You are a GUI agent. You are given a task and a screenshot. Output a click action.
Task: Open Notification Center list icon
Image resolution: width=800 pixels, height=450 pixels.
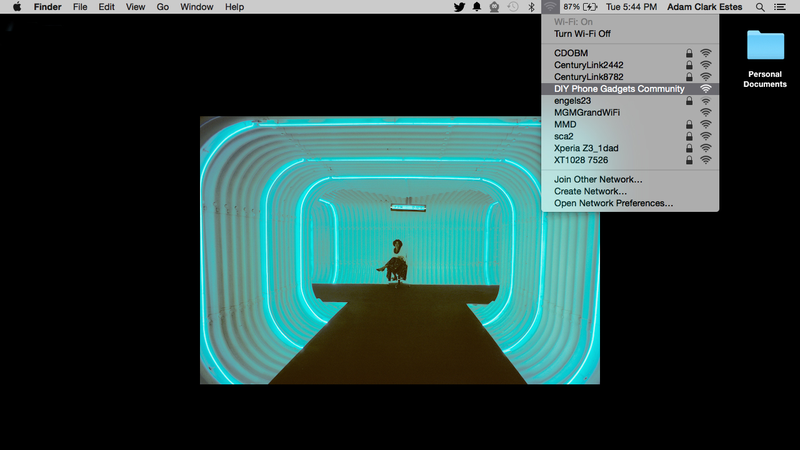[x=780, y=7]
